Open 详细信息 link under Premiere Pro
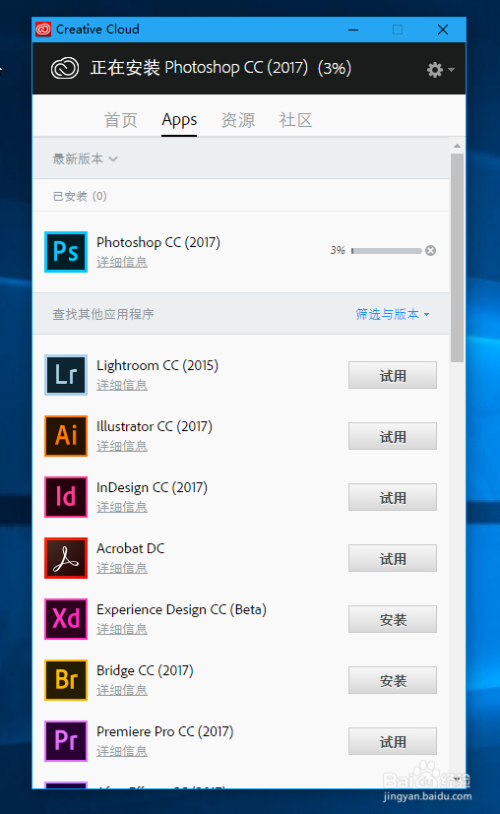500x814 pixels. click(122, 751)
